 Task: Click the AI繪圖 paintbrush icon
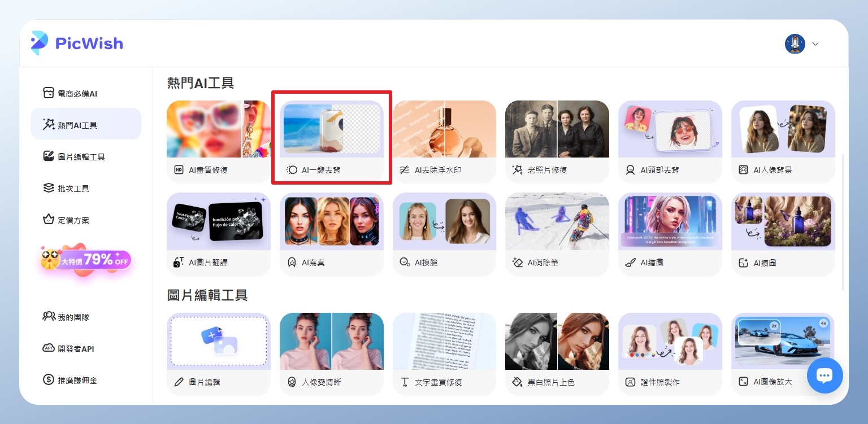tap(630, 263)
